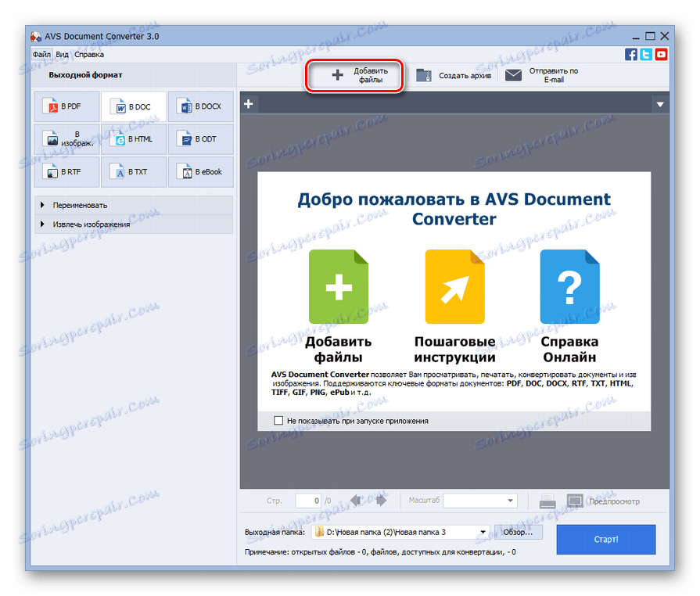Select the В TXT output format
This screenshot has width=700, height=596.
[x=134, y=172]
